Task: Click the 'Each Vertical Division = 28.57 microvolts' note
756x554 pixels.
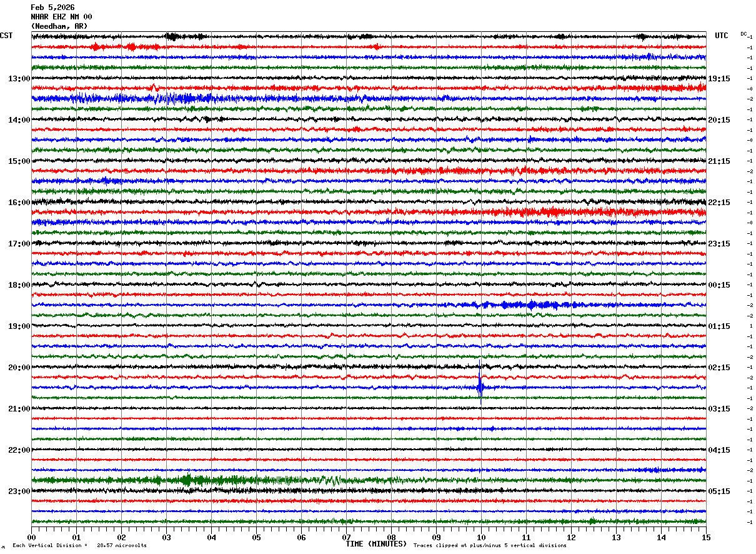Action: pyautogui.click(x=79, y=545)
